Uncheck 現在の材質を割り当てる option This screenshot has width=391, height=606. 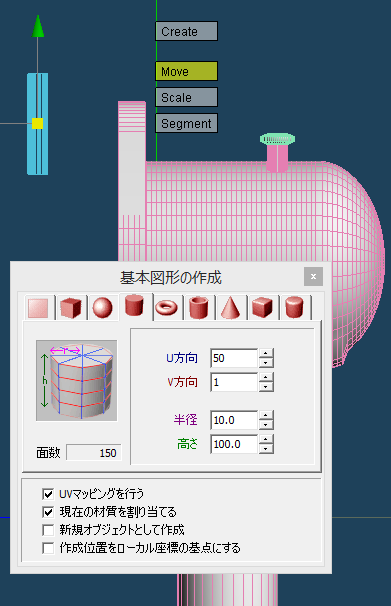coord(48,512)
